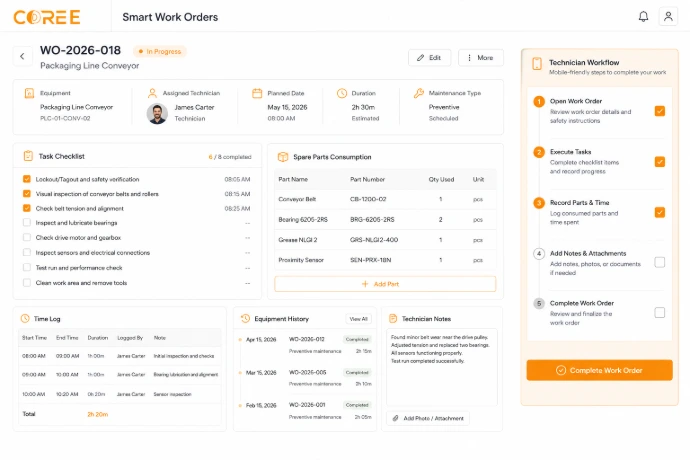The width and height of the screenshot is (690, 460).
Task: Click the Equipment section icon
Action: pyautogui.click(x=29, y=93)
